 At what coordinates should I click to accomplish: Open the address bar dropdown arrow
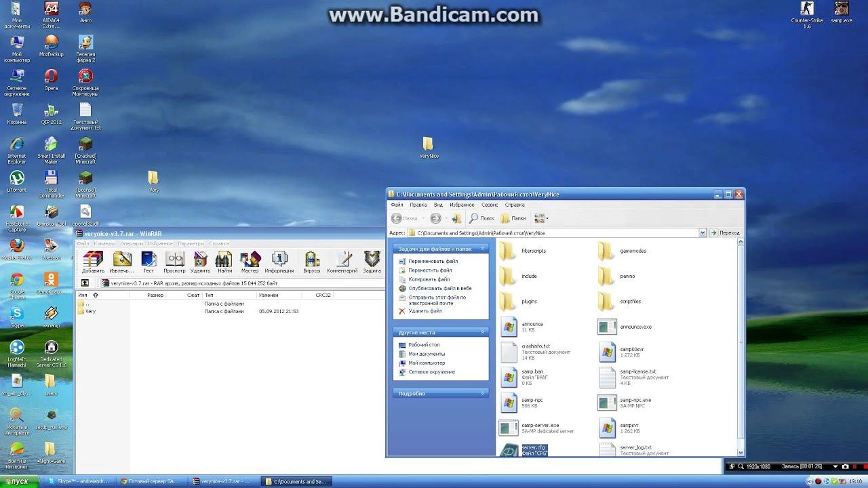coord(703,232)
